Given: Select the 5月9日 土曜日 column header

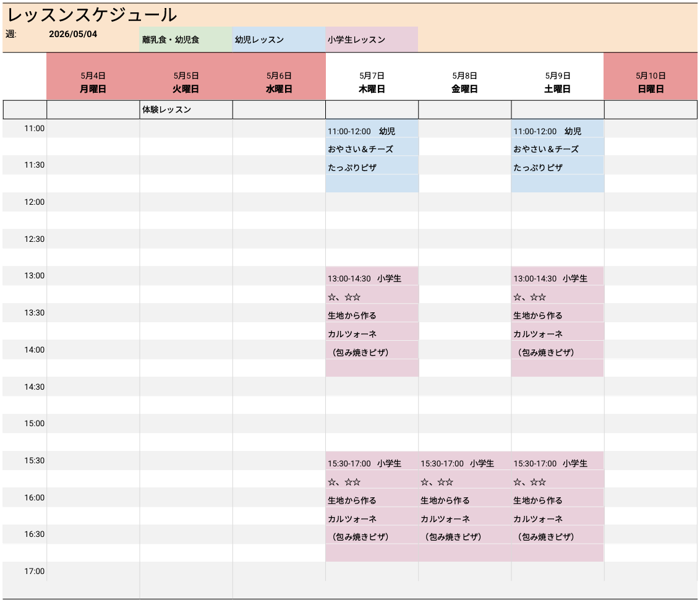Looking at the screenshot, I should (557, 82).
